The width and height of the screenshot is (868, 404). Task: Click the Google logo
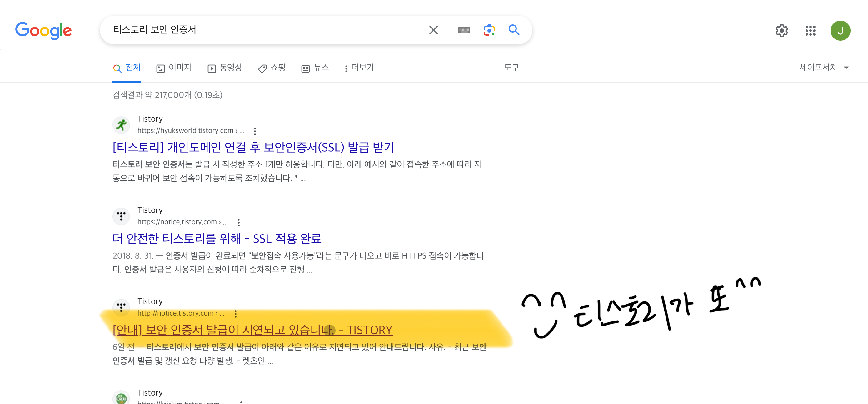(x=43, y=31)
